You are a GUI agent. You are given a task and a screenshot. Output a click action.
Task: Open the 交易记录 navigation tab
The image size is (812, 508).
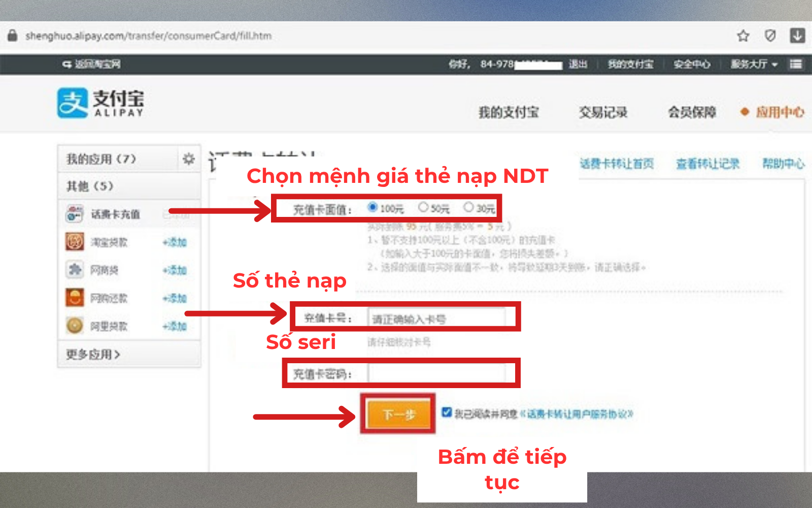(603, 112)
